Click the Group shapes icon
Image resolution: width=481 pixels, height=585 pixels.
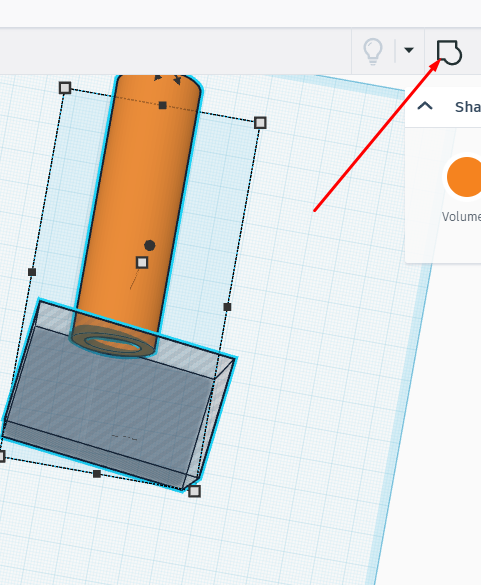coord(449,52)
